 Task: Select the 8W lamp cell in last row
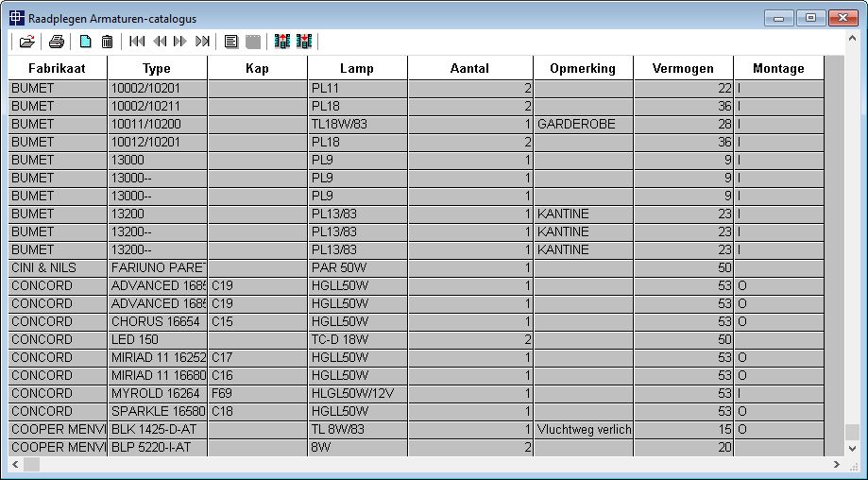tap(358, 447)
